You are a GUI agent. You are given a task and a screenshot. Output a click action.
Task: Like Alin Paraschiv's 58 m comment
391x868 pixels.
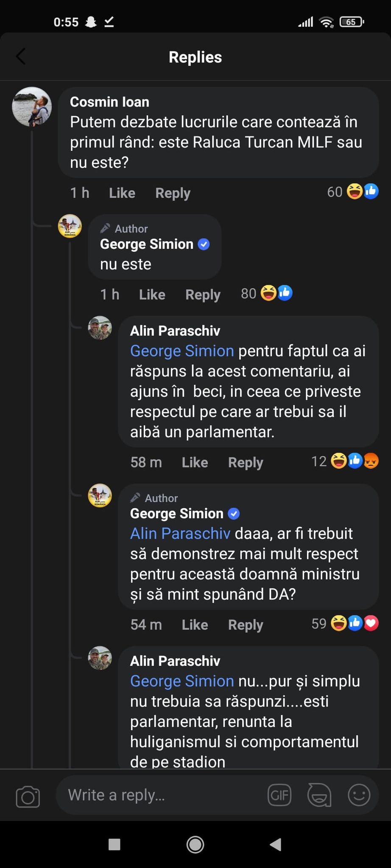[195, 462]
